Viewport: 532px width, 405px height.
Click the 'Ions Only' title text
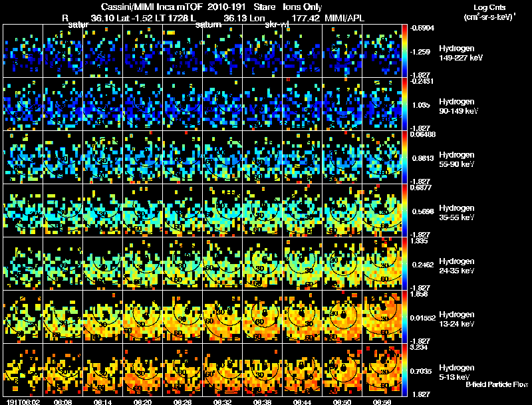(x=303, y=7)
